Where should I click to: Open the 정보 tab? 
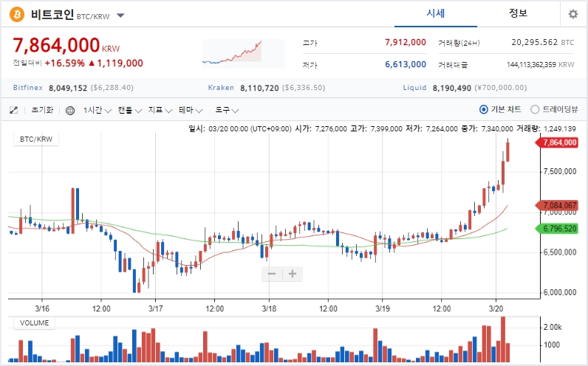tap(518, 13)
